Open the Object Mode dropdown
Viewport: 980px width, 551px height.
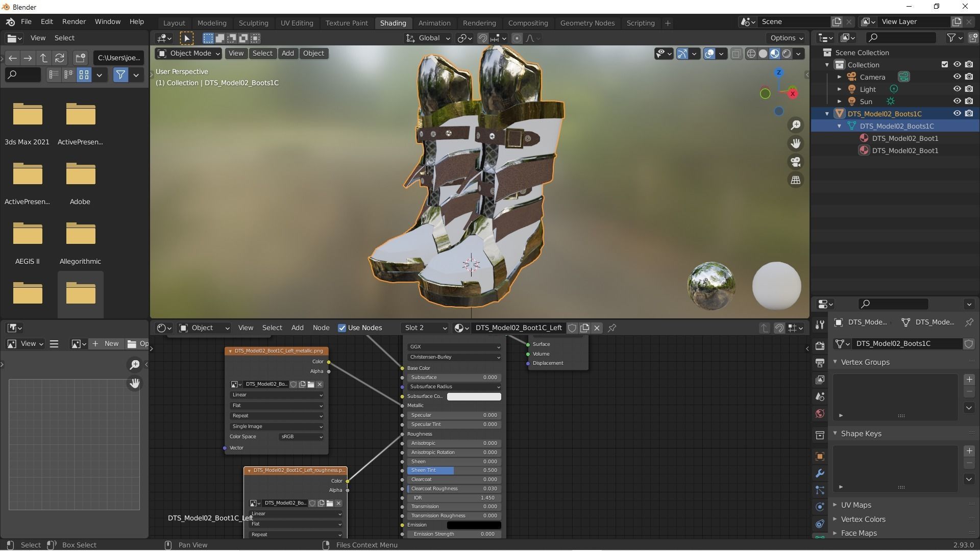click(x=189, y=54)
